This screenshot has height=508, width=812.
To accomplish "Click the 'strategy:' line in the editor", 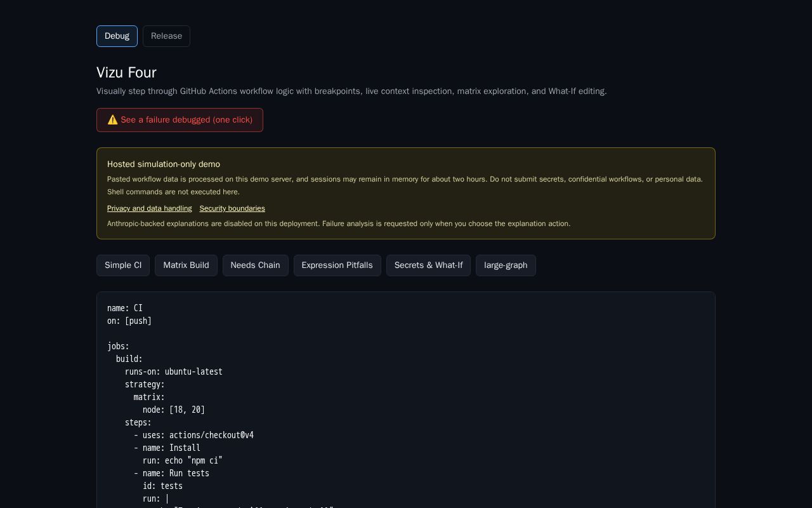I will [145, 384].
